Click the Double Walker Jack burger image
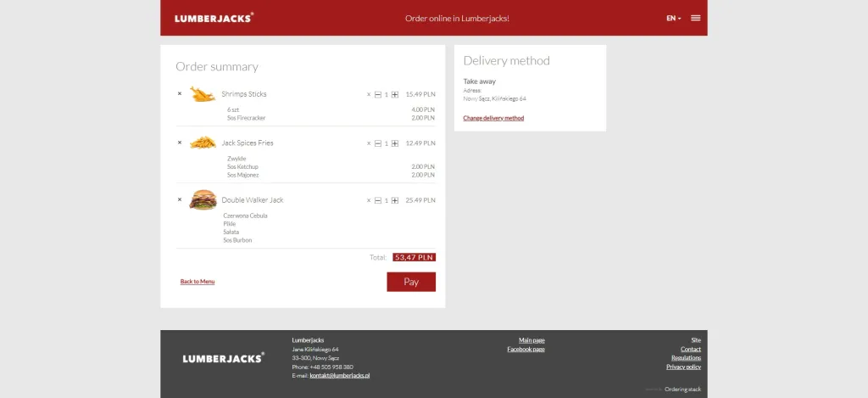Image resolution: width=868 pixels, height=398 pixels. (203, 199)
